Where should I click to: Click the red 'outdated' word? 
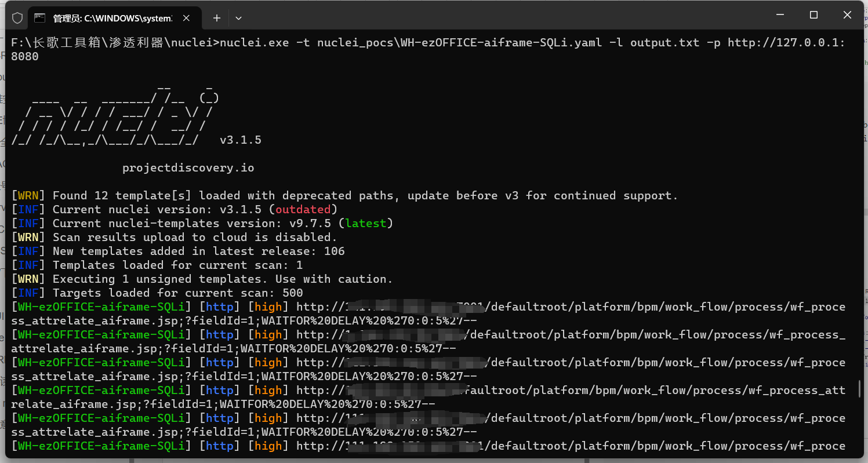(303, 210)
